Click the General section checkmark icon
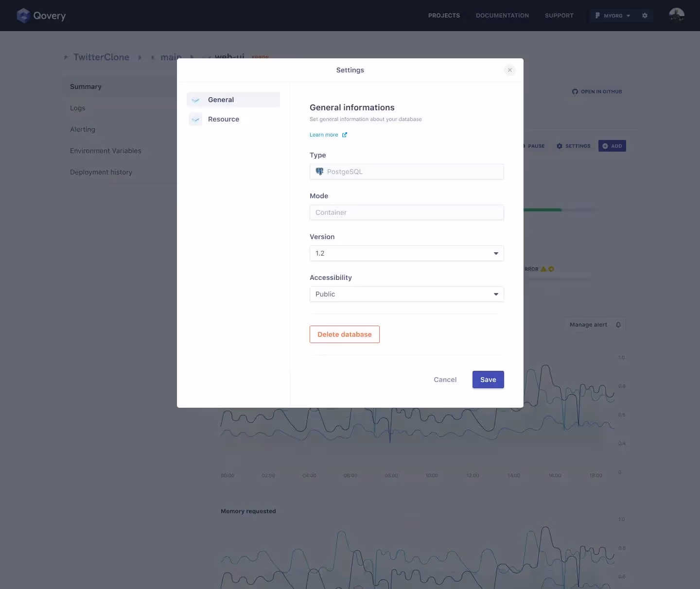This screenshot has height=589, width=700. (195, 100)
